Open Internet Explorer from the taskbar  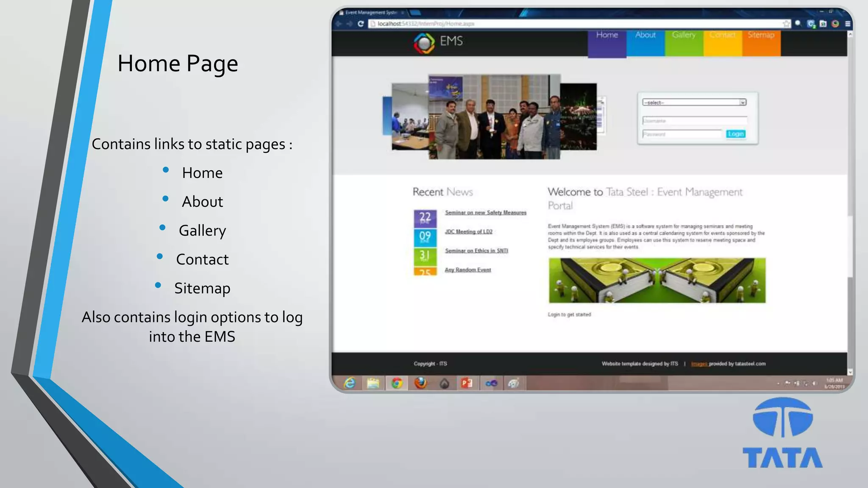coord(350,383)
